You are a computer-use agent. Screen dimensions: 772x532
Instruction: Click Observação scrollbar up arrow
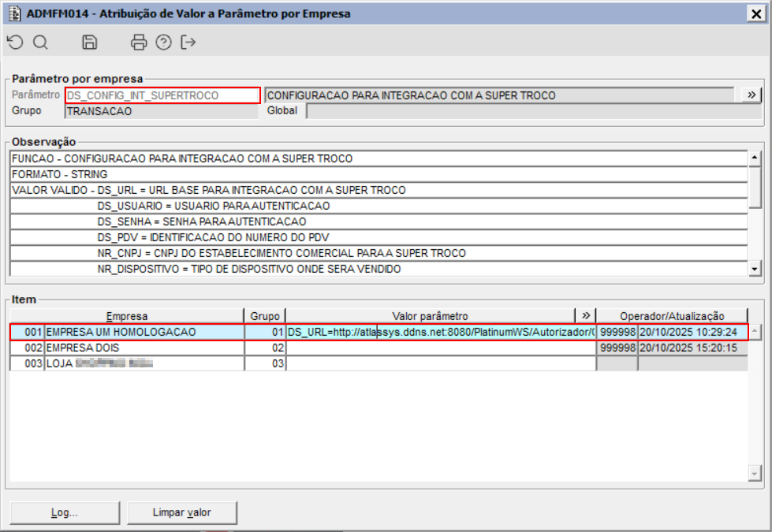755,158
